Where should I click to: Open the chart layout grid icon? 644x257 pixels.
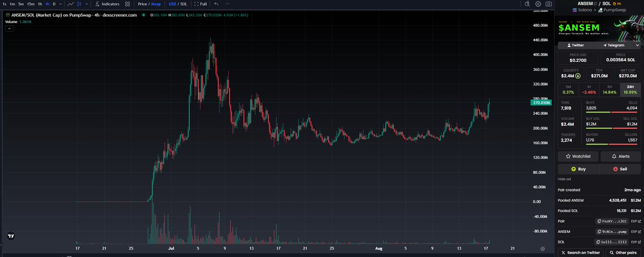pos(128,4)
